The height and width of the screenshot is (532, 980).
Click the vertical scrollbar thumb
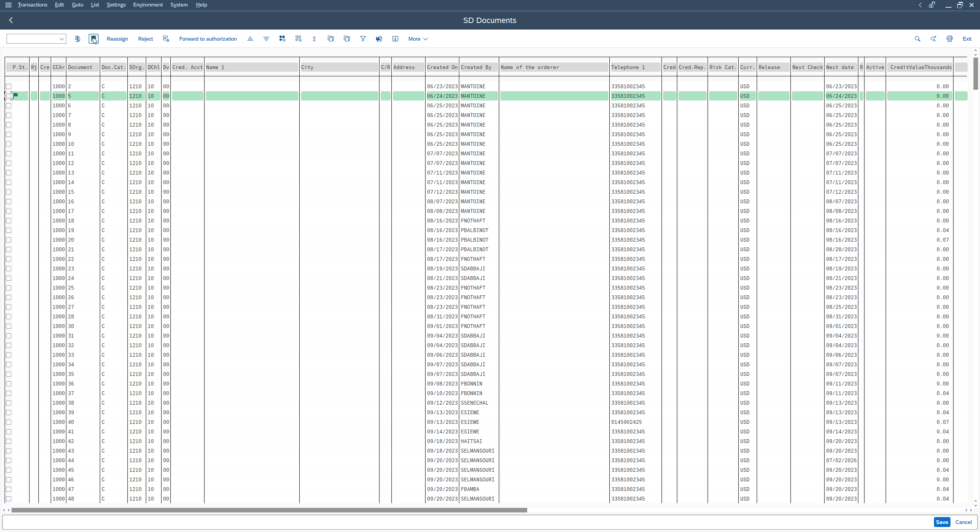976,73
